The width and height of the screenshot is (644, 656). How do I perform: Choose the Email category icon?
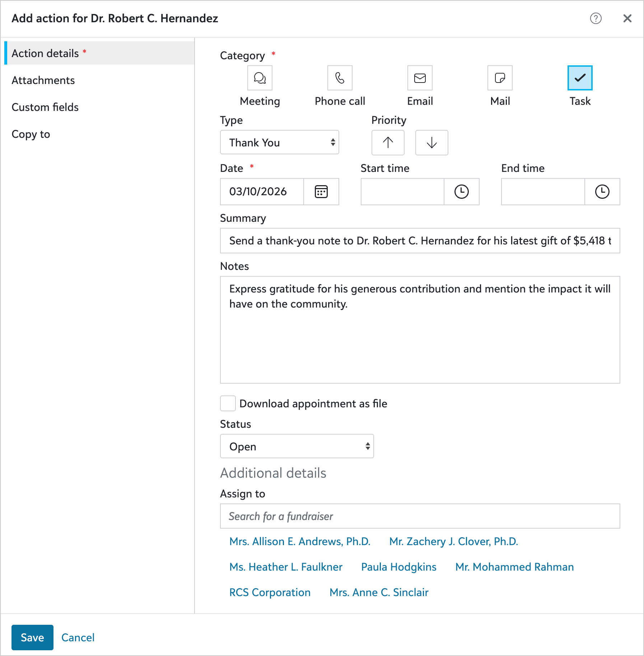point(420,78)
